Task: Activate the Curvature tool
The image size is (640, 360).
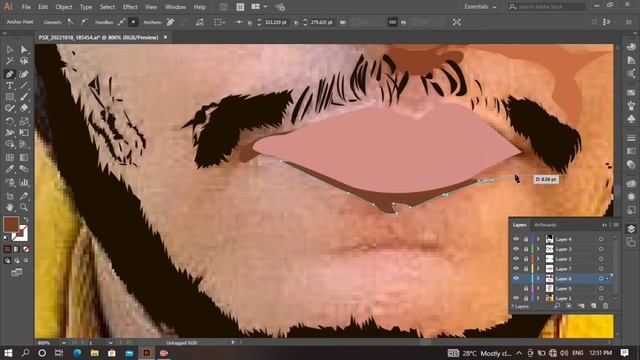Action: (24, 74)
